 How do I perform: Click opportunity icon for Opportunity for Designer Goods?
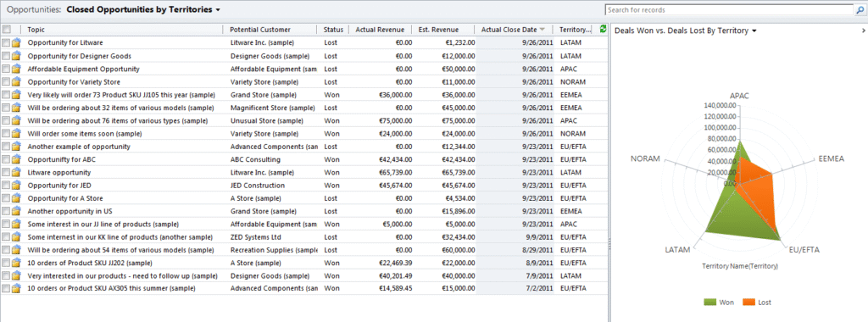tap(16, 56)
